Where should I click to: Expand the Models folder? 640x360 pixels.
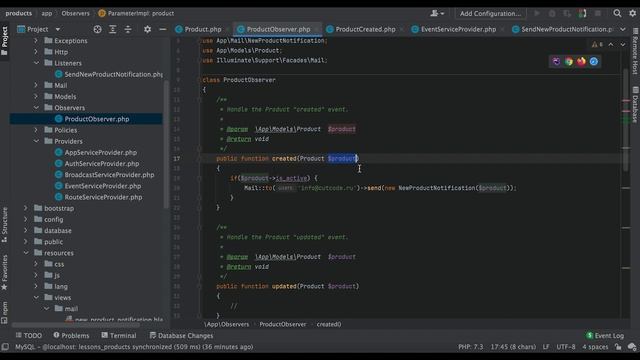click(x=36, y=97)
